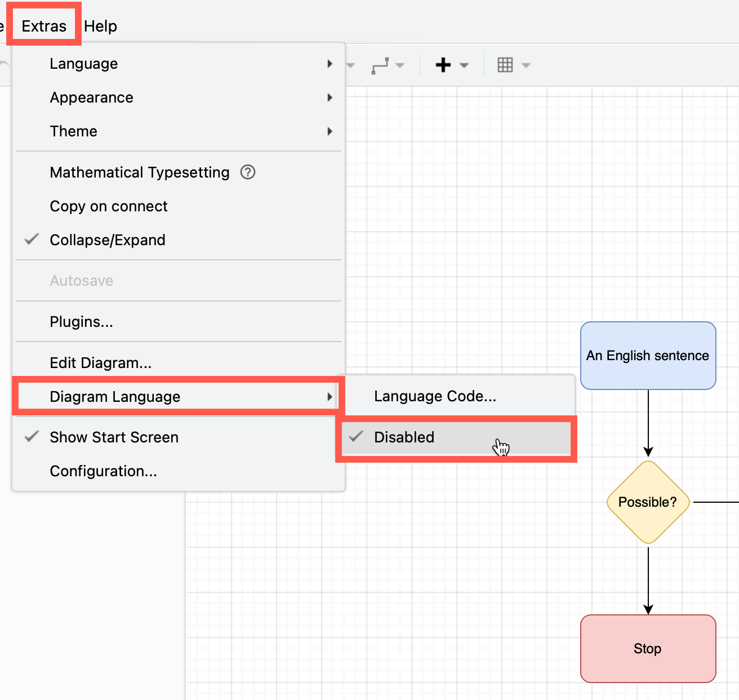
Task: Click the table insert icon on the toolbar
Action: coord(506,65)
